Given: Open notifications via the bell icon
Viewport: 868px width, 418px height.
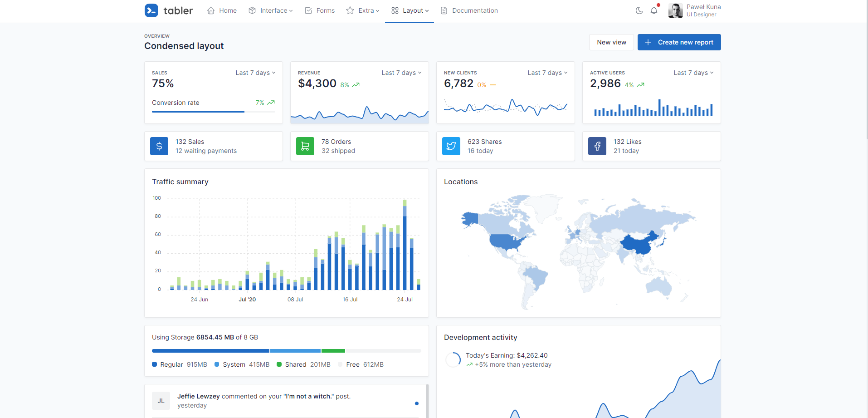Looking at the screenshot, I should tap(654, 10).
